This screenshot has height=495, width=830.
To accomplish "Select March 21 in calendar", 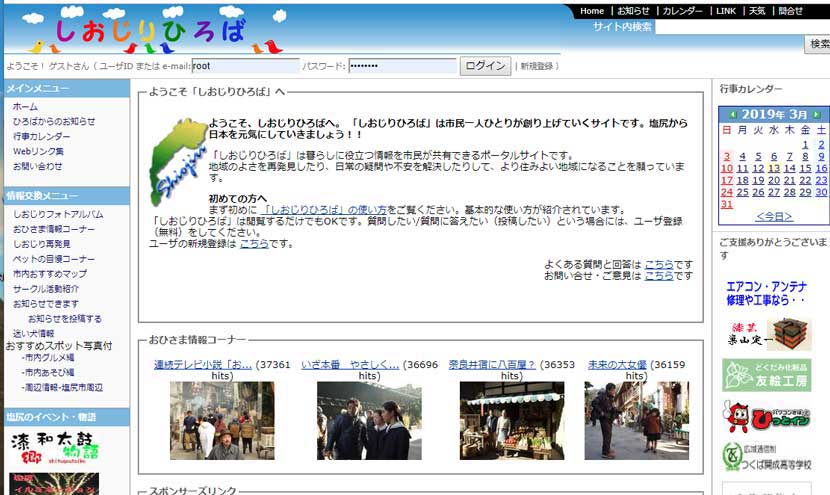I will 790,181.
